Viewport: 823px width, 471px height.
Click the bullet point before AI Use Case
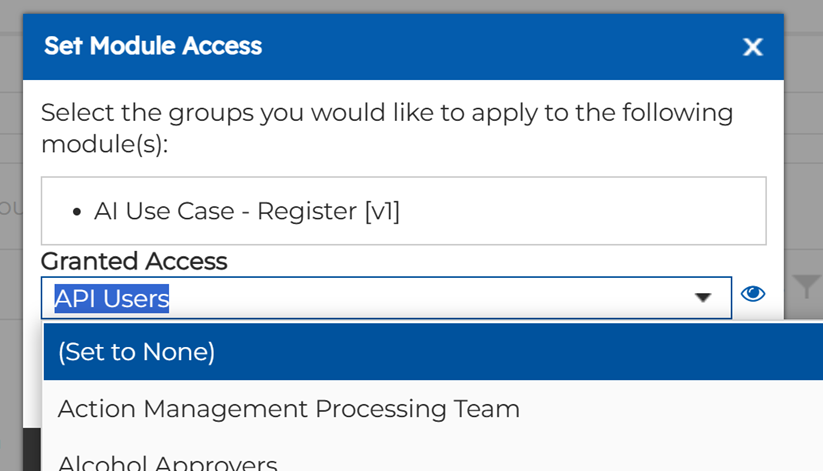tap(77, 212)
